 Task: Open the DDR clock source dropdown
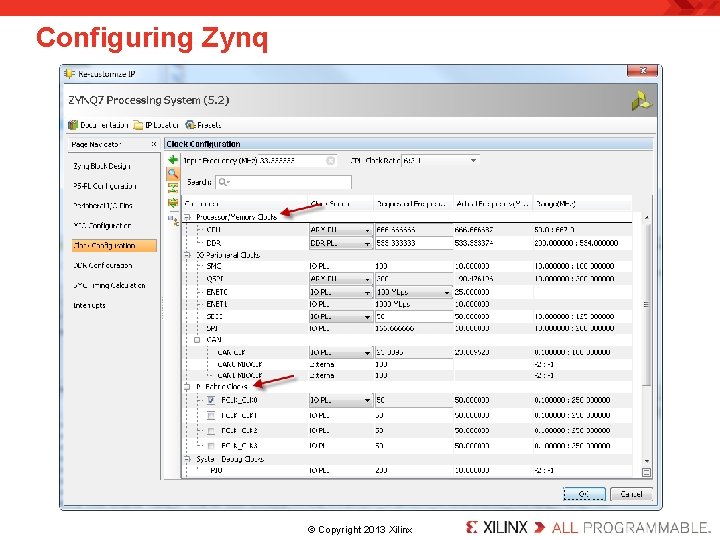(x=340, y=243)
